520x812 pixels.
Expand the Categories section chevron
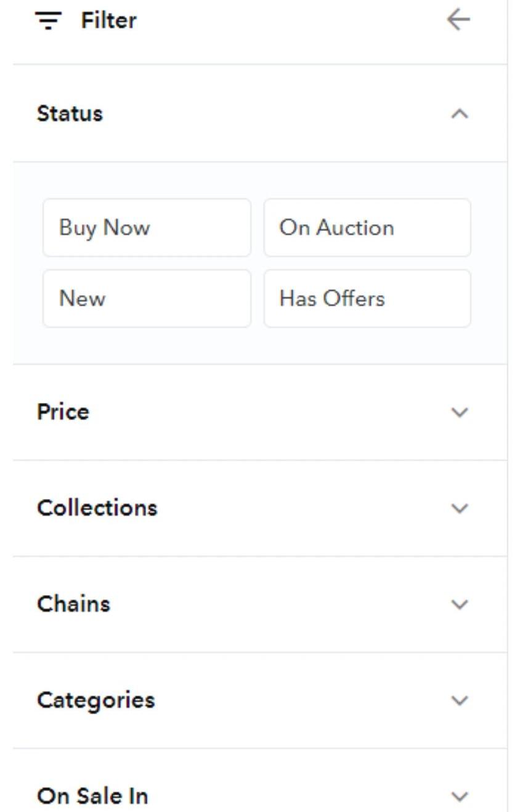click(460, 700)
